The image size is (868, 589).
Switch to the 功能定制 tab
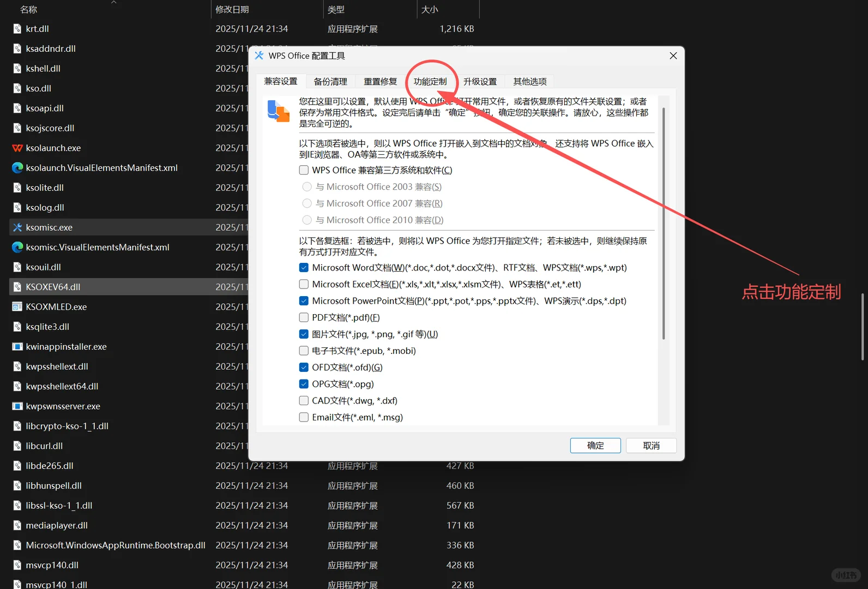pos(430,81)
